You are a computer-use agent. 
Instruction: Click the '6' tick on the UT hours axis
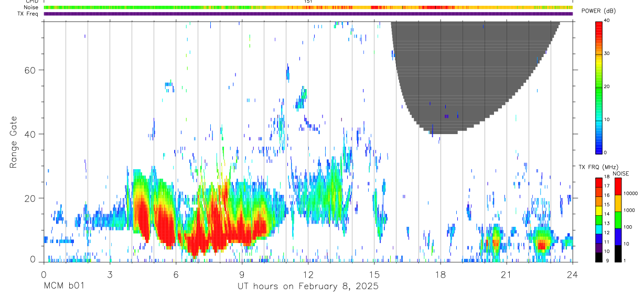click(x=176, y=274)
